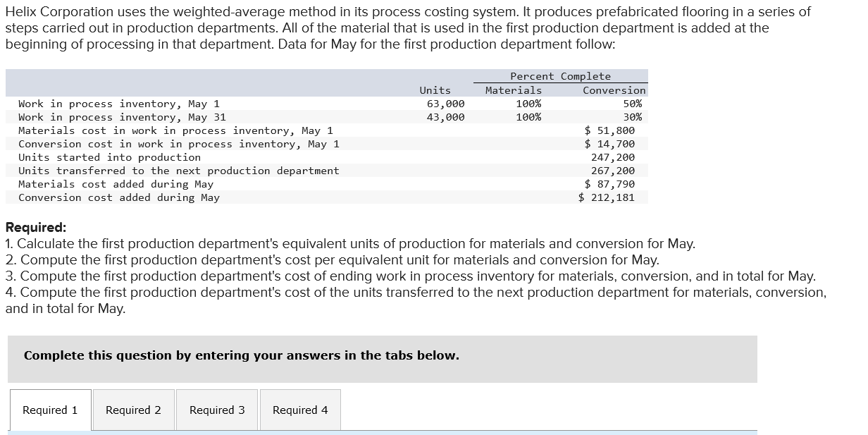Click the $14,700 conversion cost value
Screen dimensions: 868x435
coord(610,144)
